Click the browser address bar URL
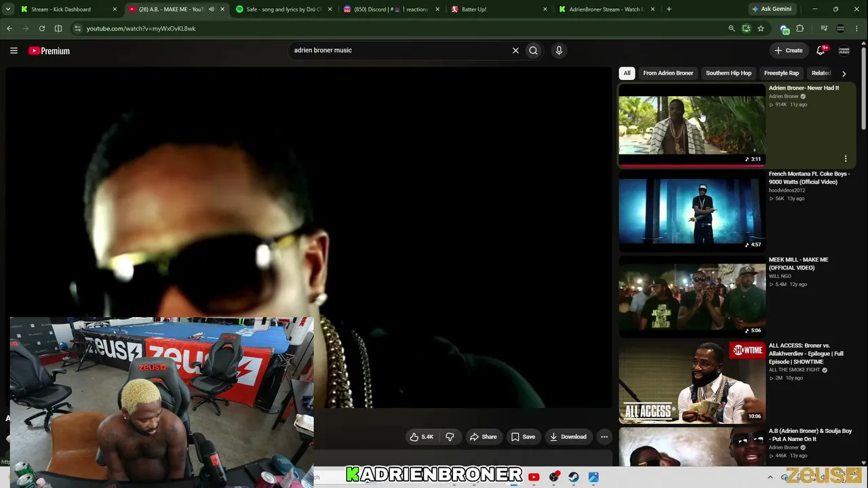 141,28
